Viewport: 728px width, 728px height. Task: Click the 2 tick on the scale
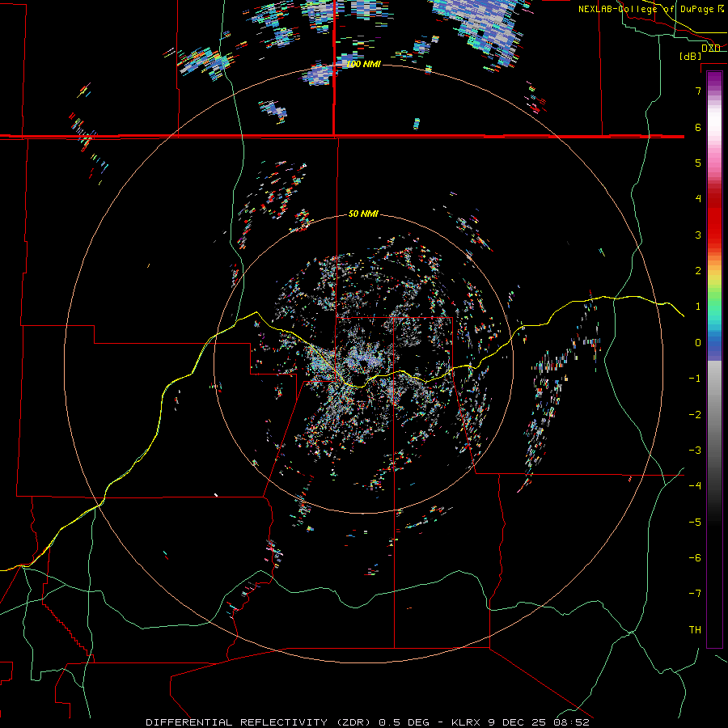point(698,271)
